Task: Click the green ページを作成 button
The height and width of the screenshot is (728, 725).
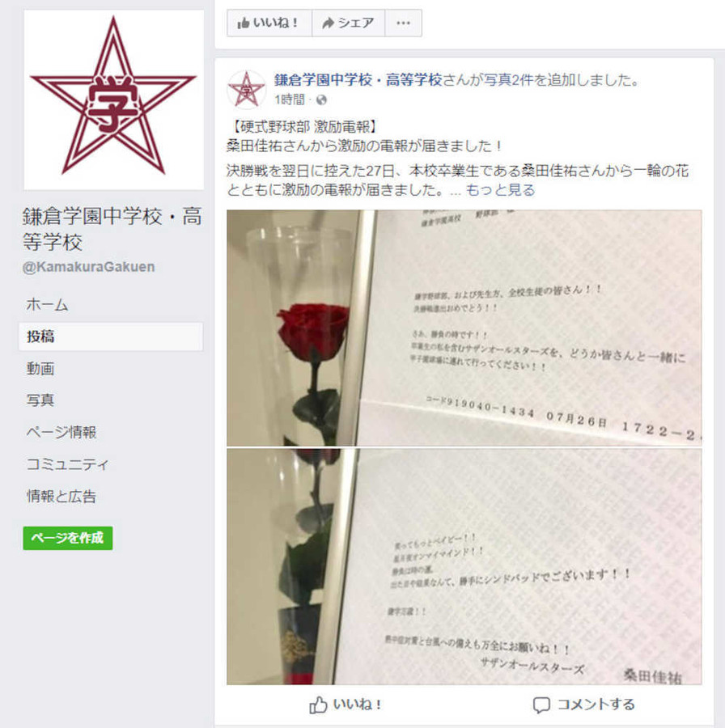Action: click(x=68, y=538)
